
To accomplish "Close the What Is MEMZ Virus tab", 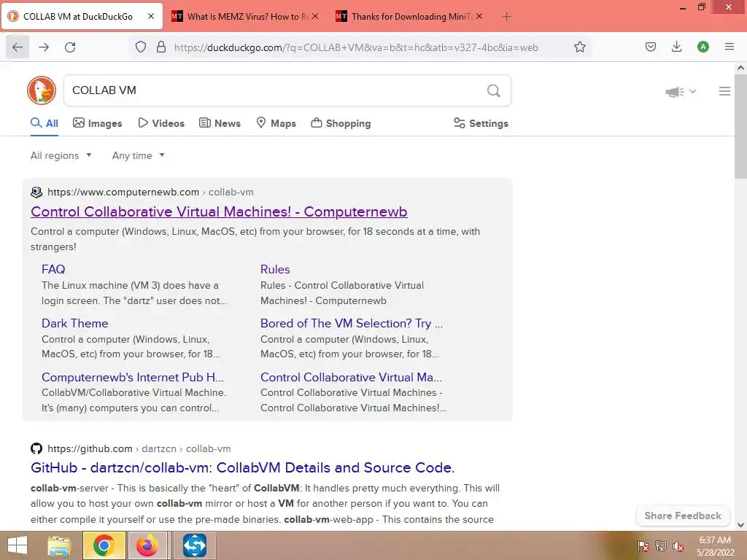I will click(315, 16).
